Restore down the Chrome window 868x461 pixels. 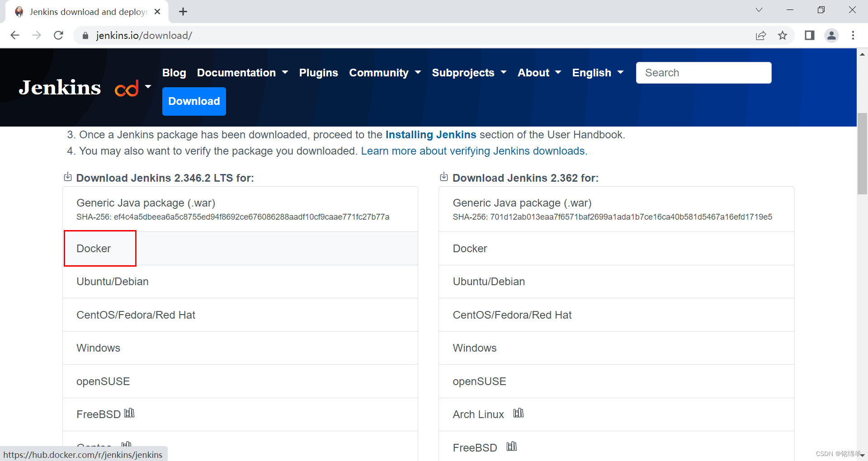click(x=821, y=10)
